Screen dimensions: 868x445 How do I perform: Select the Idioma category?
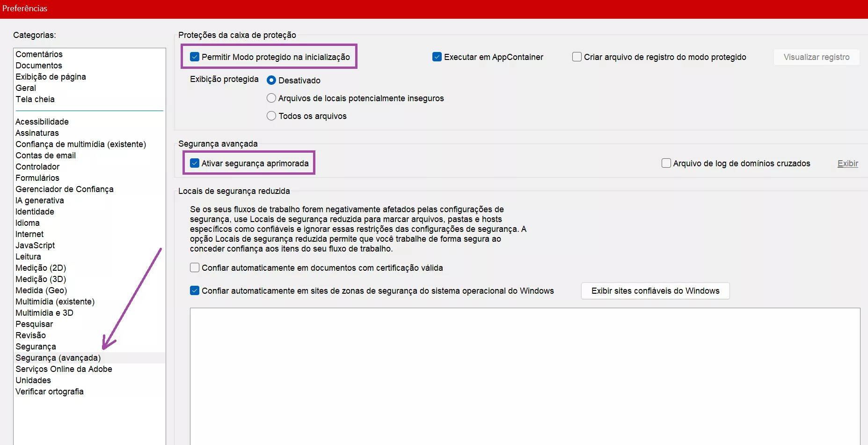[27, 222]
